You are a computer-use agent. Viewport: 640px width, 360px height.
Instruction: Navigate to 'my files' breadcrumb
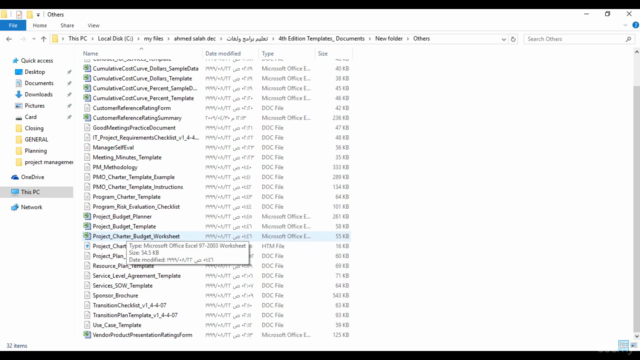click(153, 38)
